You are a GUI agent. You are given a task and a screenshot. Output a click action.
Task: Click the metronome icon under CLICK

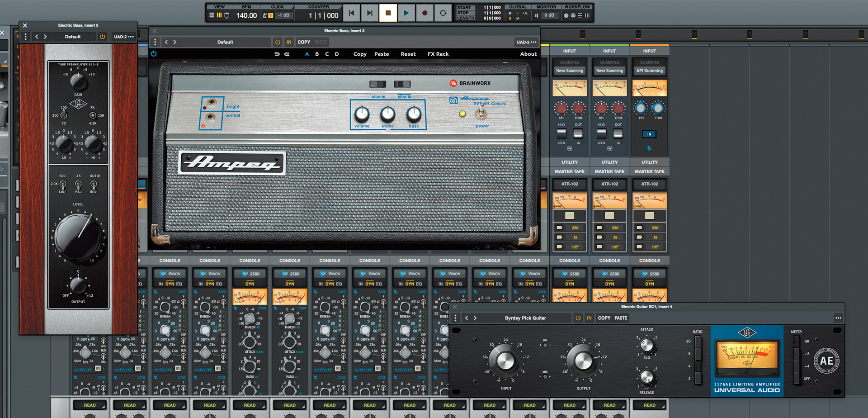tap(265, 15)
